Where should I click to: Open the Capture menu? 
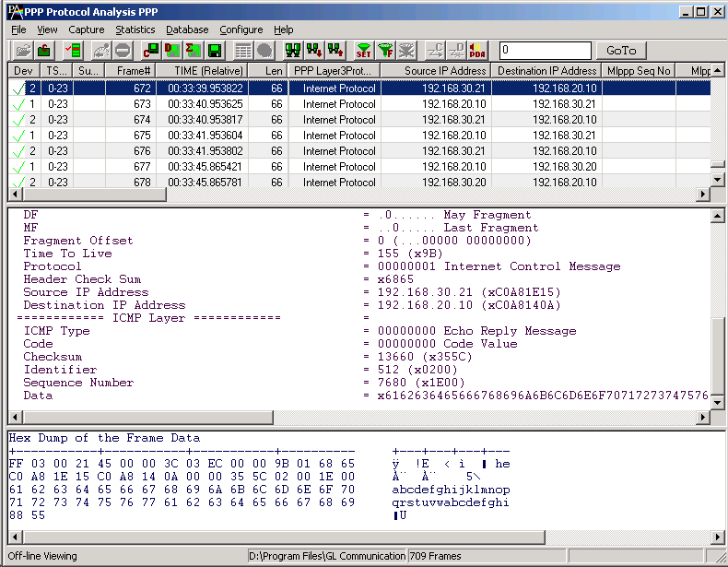pyautogui.click(x=87, y=30)
